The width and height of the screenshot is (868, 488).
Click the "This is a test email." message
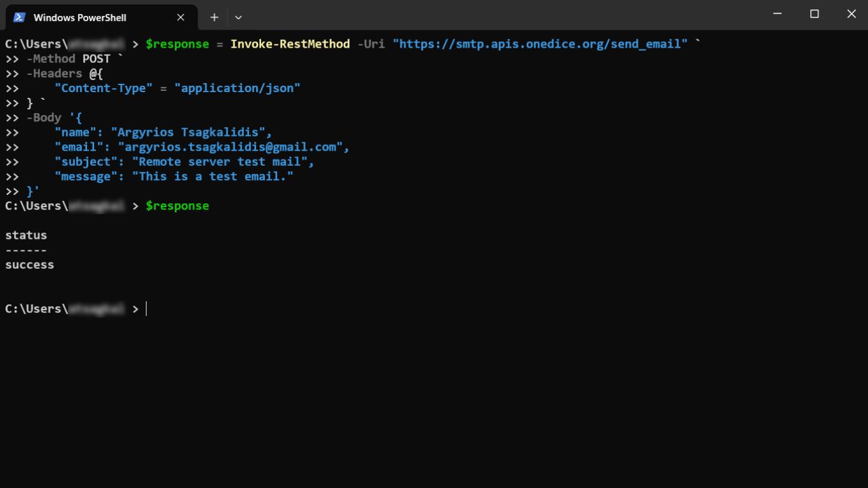212,177
